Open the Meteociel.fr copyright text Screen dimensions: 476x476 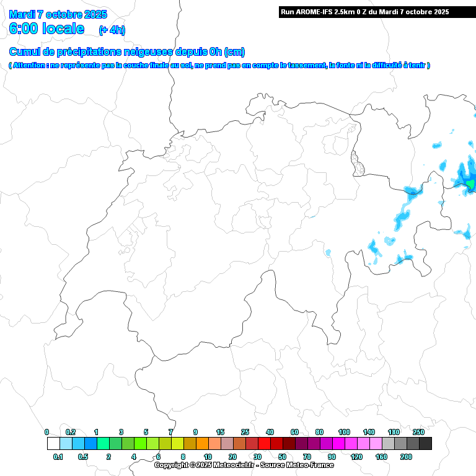click(x=244, y=465)
